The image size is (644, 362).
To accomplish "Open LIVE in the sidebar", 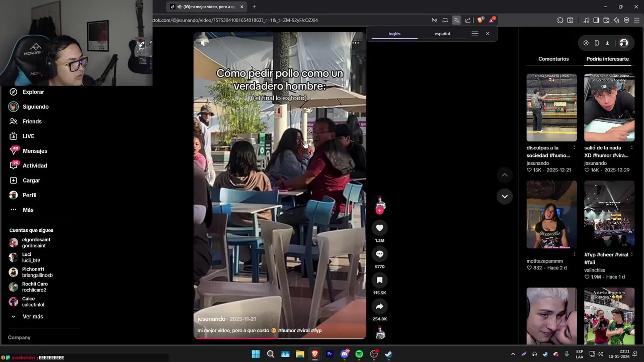I will 22,136.
